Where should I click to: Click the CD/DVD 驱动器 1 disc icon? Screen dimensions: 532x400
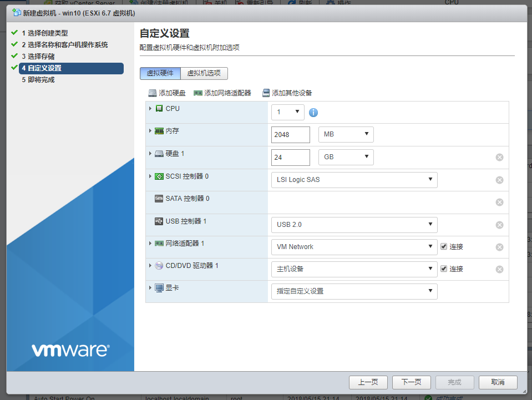[159, 266]
